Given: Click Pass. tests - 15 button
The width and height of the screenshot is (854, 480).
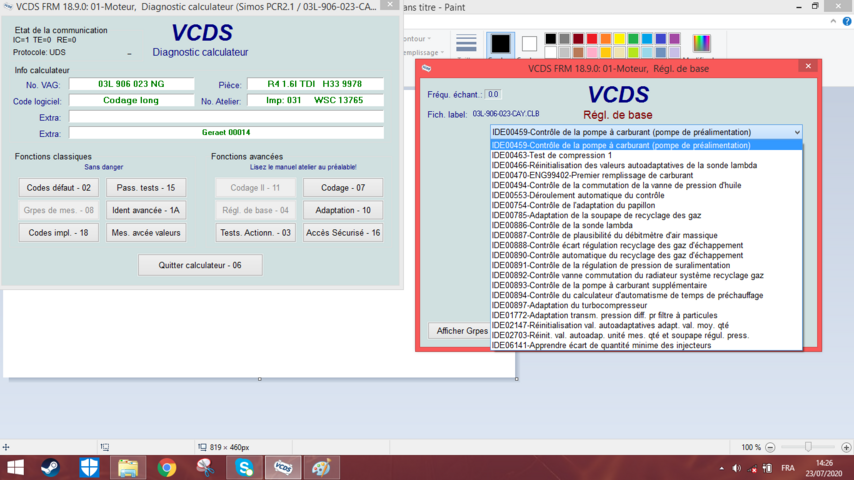Looking at the screenshot, I should [x=146, y=187].
